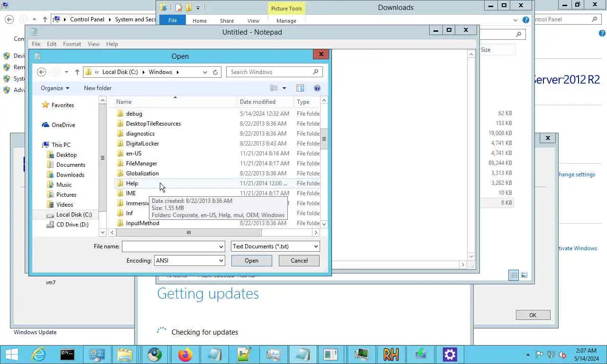This screenshot has height=364, width=607.
Task: Open the Organize dropdown menu
Action: click(55, 88)
